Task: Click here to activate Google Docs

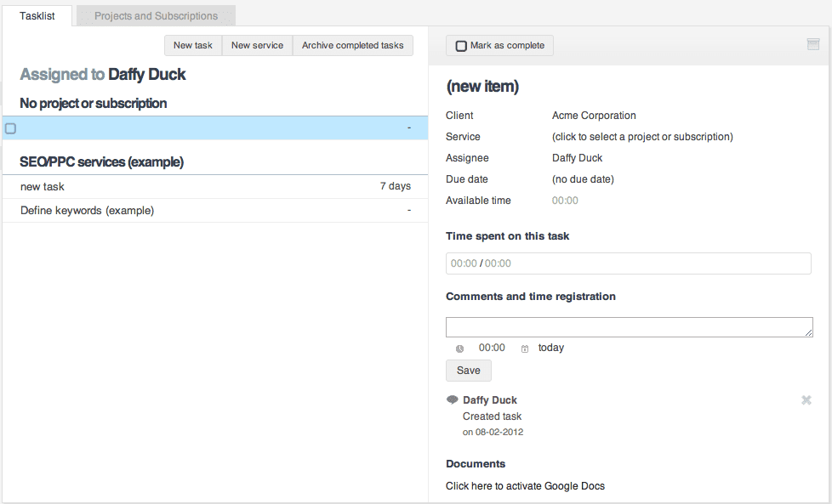Action: pyautogui.click(x=525, y=486)
